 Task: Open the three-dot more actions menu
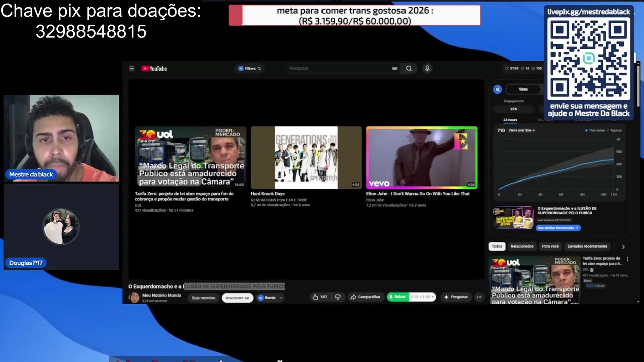(479, 297)
